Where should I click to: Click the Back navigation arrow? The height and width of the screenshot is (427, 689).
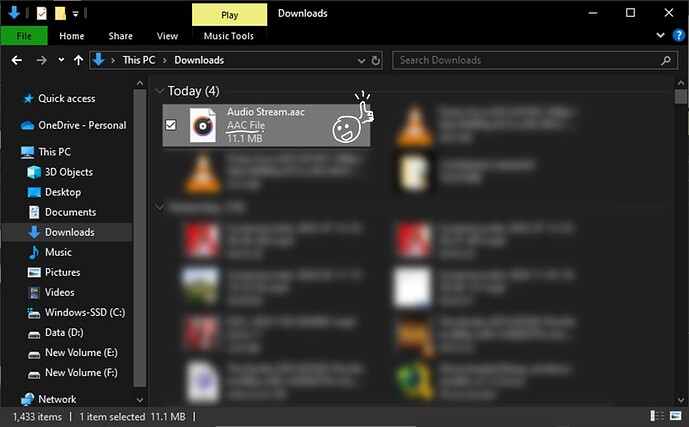point(16,60)
